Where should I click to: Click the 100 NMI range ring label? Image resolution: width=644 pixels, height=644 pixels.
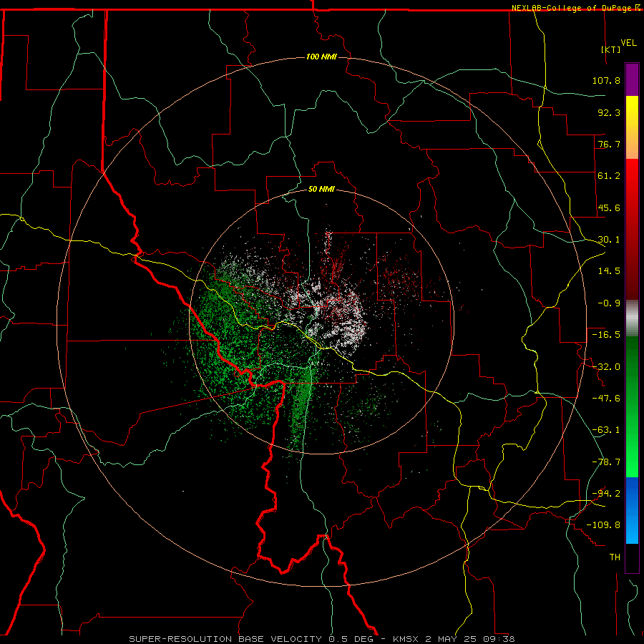[321, 57]
